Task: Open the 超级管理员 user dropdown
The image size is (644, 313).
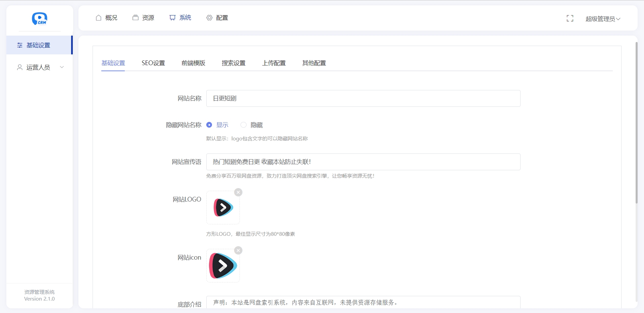Action: (x=602, y=19)
